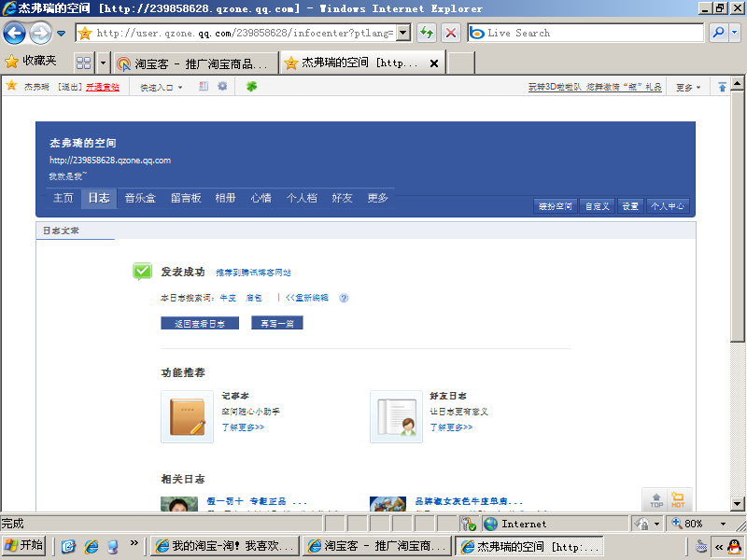Viewport: 747px width, 560px height.
Task: Click the blue up-arrow collapse icon
Action: point(722,87)
